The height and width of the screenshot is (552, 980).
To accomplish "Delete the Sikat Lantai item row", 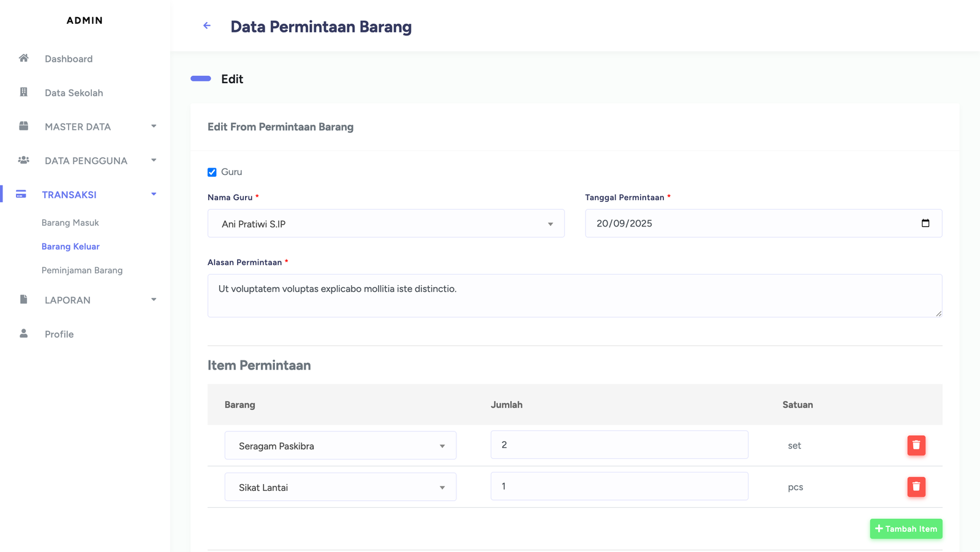I will point(916,487).
